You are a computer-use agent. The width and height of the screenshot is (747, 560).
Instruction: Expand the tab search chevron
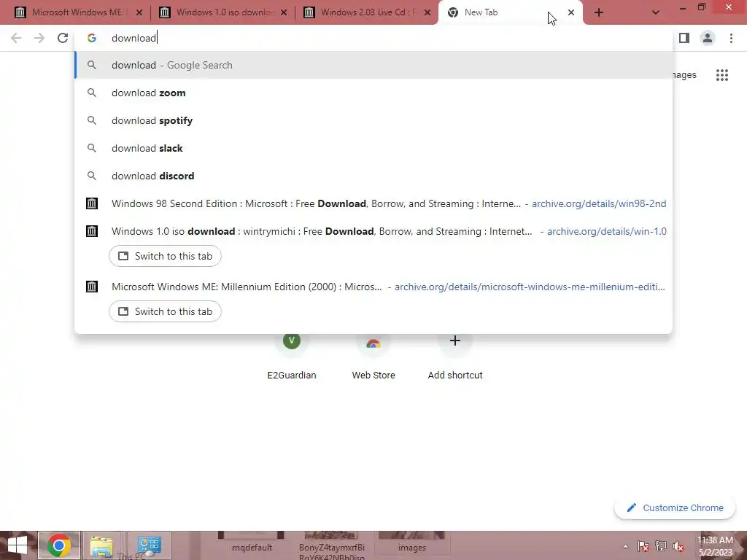tap(656, 13)
